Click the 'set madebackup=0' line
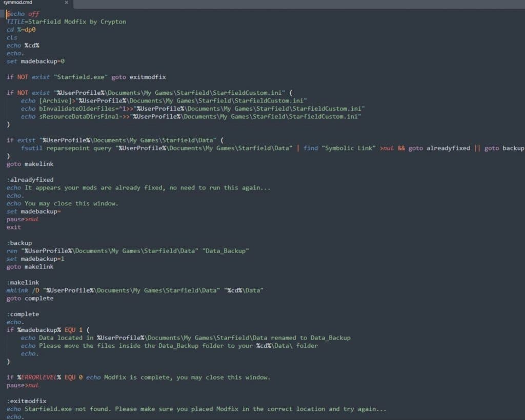The height and width of the screenshot is (420, 525). click(35, 61)
